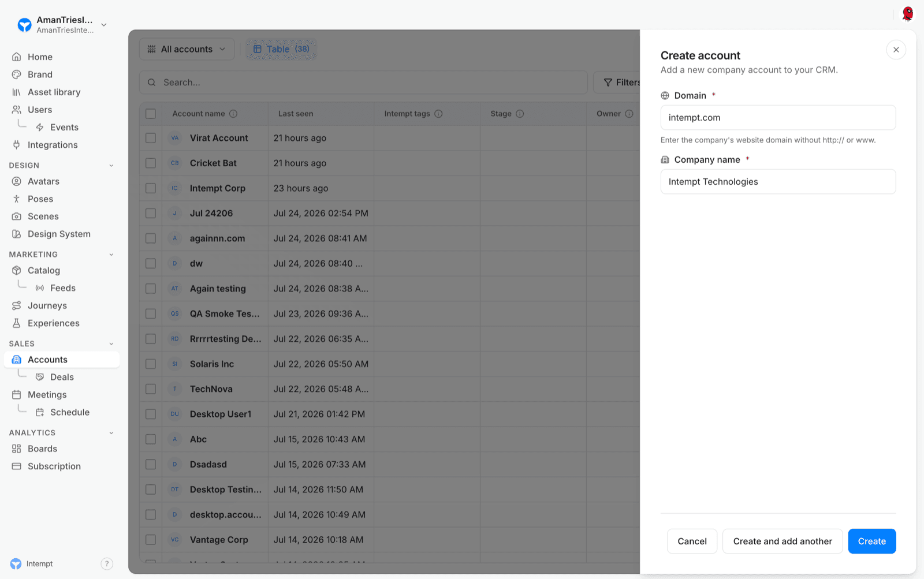
Task: Open the Accounts building icon
Action: 17,360
